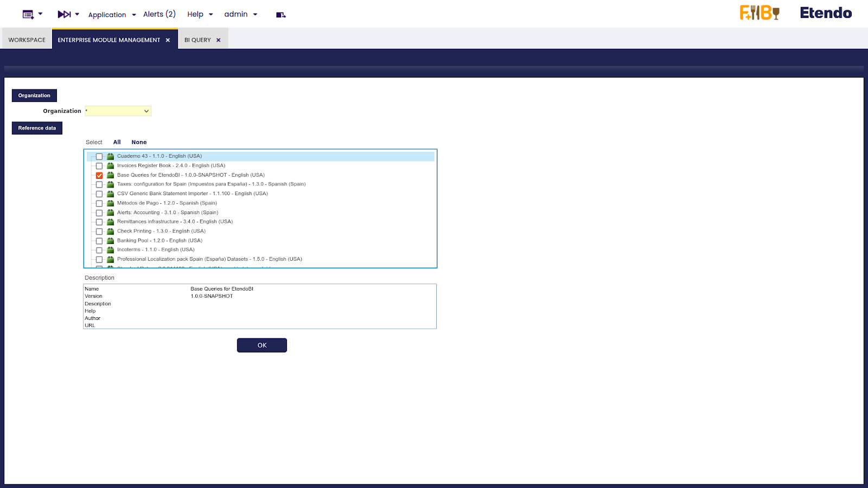Click the Reference data section button
This screenshot has width=868, height=488.
[37, 128]
